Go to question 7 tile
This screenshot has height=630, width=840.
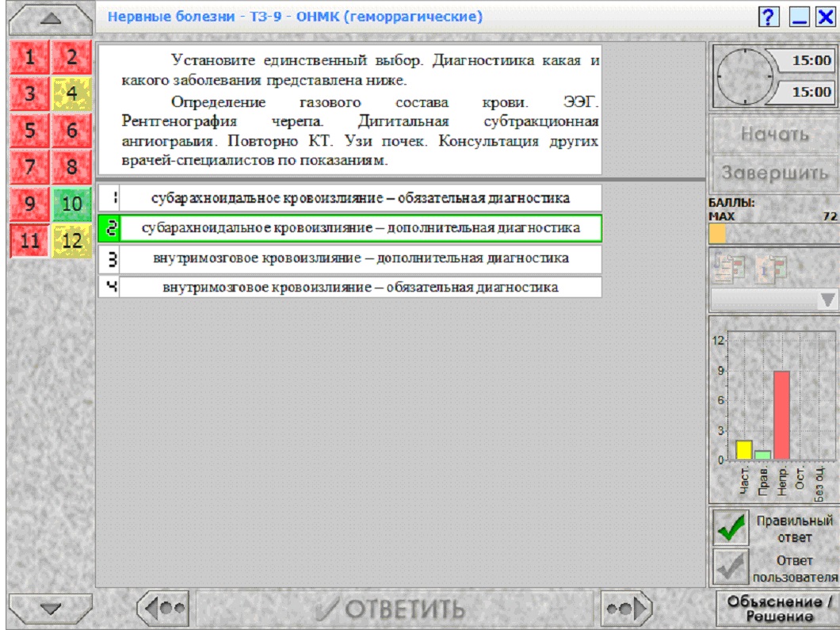(30, 167)
